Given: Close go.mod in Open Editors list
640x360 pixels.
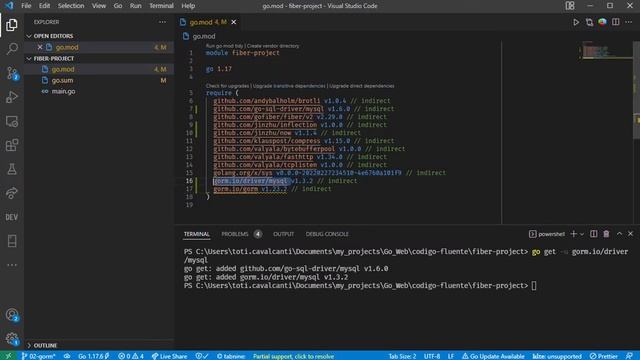Looking at the screenshot, I should tap(40, 47).
